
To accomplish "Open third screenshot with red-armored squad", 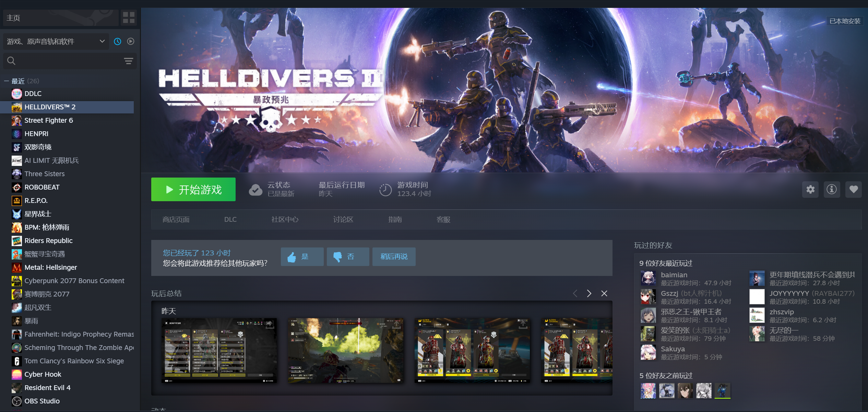I will (x=472, y=351).
